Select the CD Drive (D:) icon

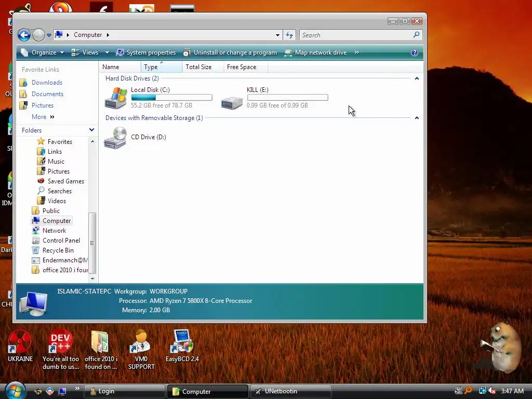click(115, 137)
